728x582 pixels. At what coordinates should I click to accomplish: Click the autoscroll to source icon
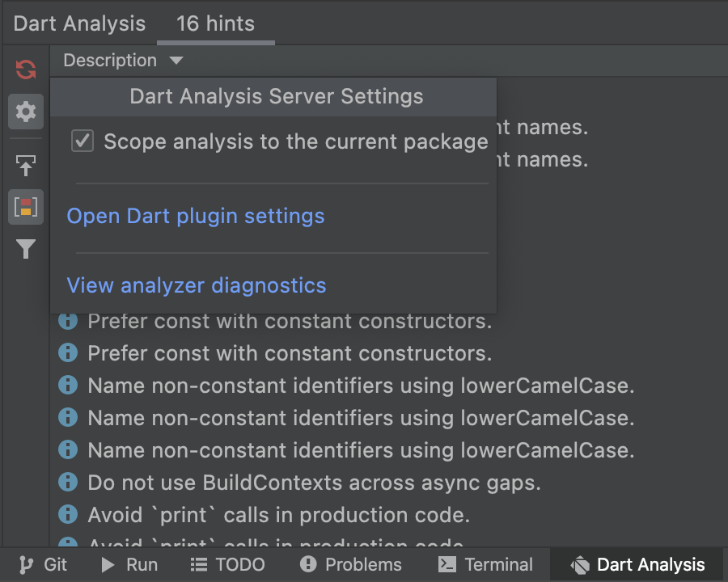click(x=26, y=166)
